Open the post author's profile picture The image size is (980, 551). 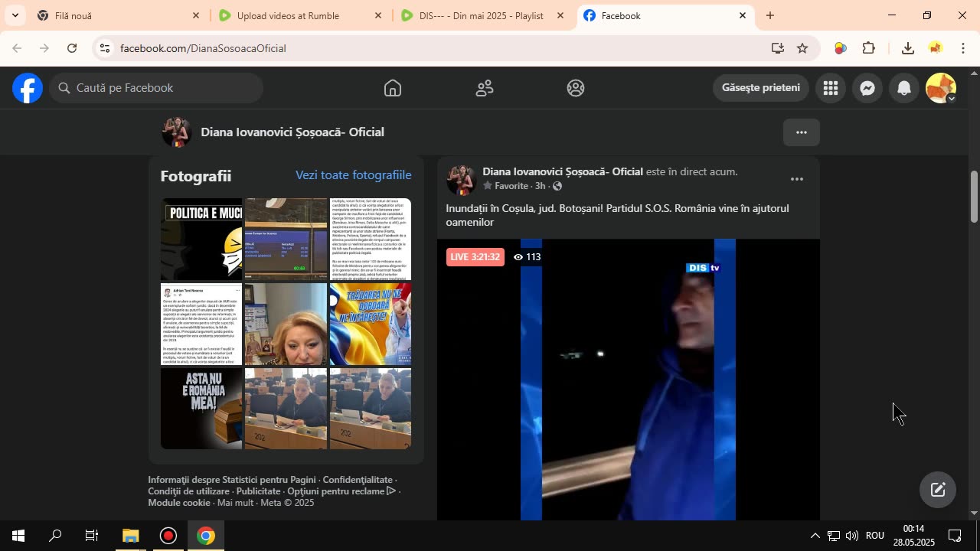point(462,179)
